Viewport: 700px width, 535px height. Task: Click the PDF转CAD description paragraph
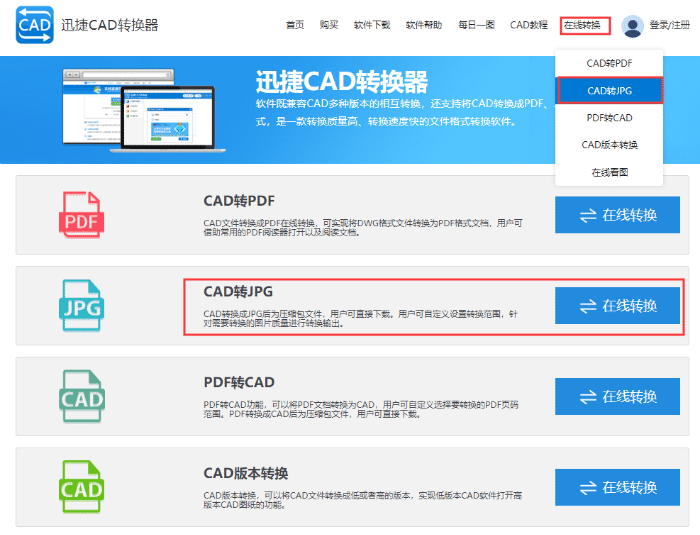[x=361, y=410]
